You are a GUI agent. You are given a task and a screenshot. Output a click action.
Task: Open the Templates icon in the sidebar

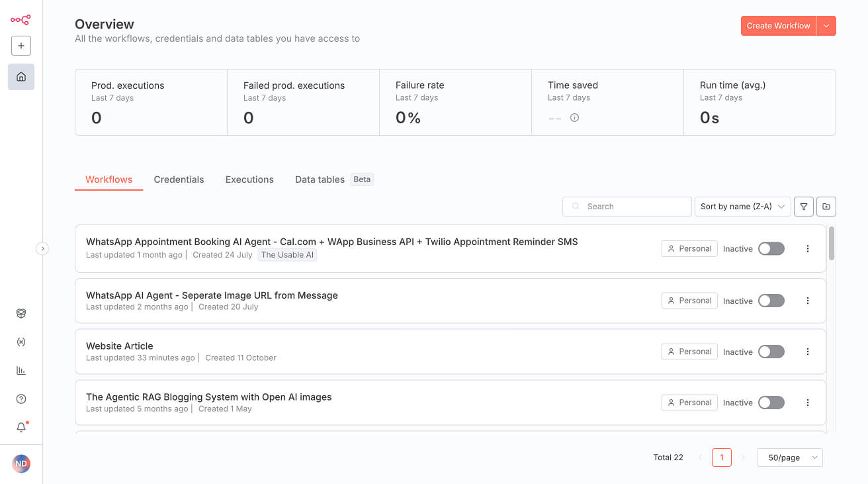tap(21, 313)
